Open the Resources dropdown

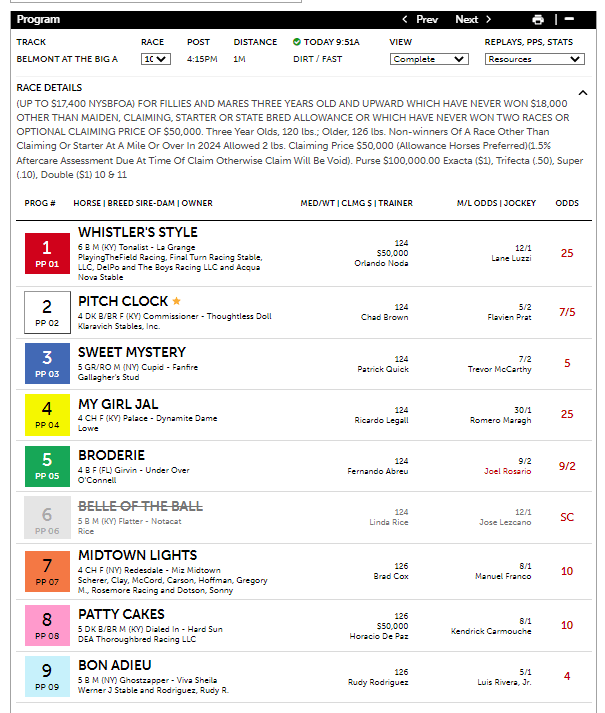[534, 59]
